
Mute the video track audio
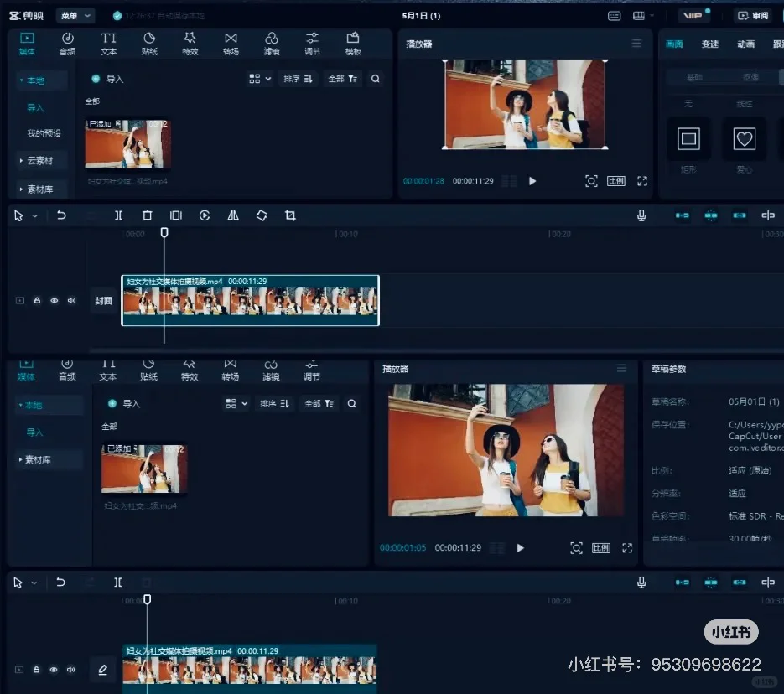(x=71, y=300)
